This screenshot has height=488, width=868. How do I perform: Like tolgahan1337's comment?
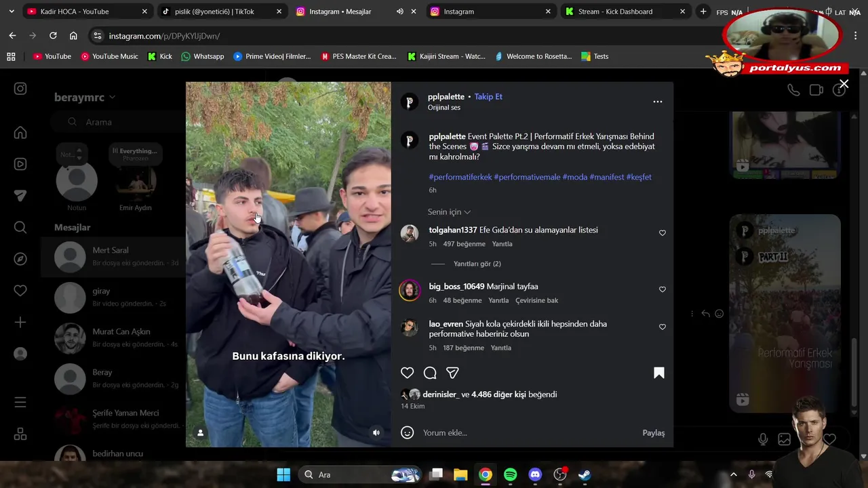[x=663, y=233]
